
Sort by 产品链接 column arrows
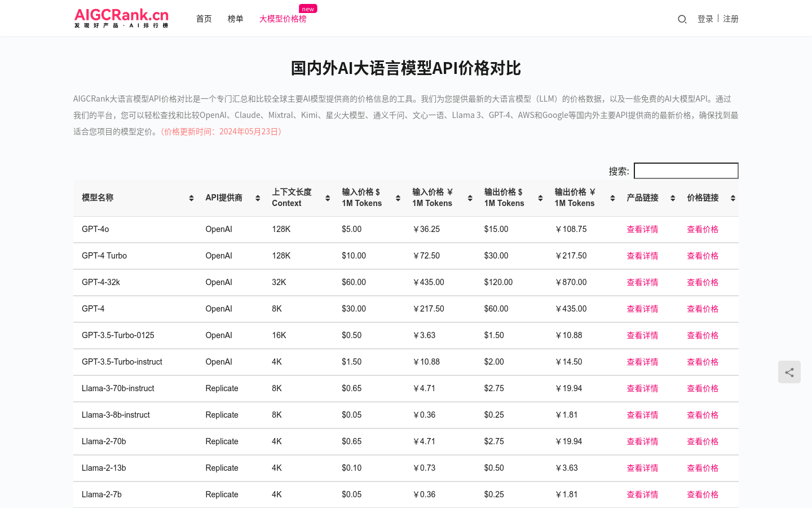point(673,198)
